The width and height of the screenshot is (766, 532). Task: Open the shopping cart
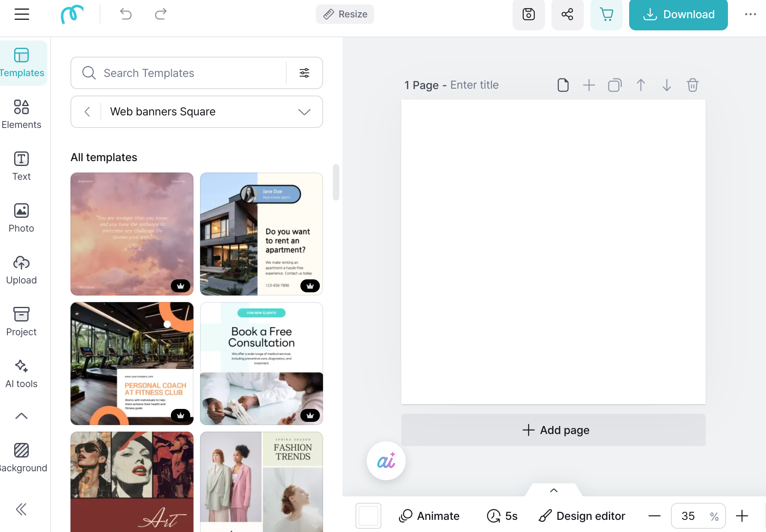click(x=606, y=14)
